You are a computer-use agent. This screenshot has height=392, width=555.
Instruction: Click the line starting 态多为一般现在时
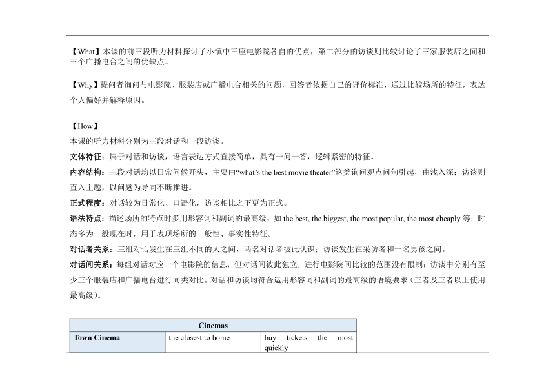click(x=171, y=234)
